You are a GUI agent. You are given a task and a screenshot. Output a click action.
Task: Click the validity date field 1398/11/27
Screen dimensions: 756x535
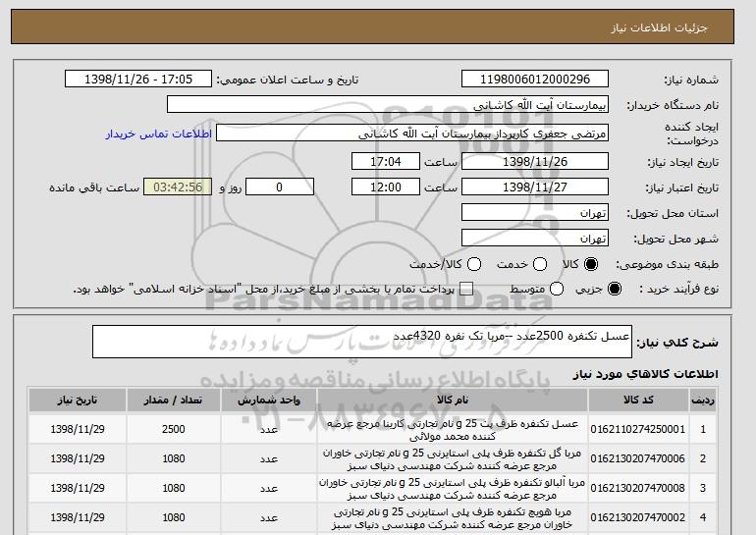[535, 187]
